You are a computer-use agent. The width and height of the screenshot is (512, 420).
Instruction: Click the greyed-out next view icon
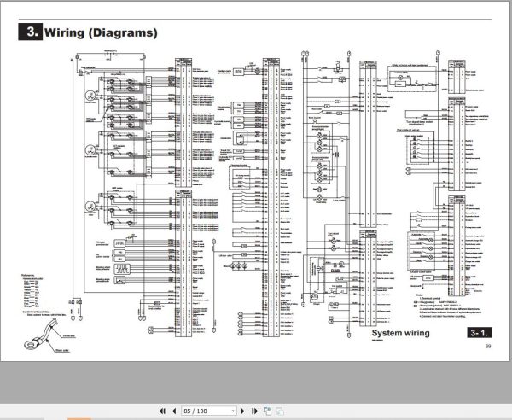(280, 411)
